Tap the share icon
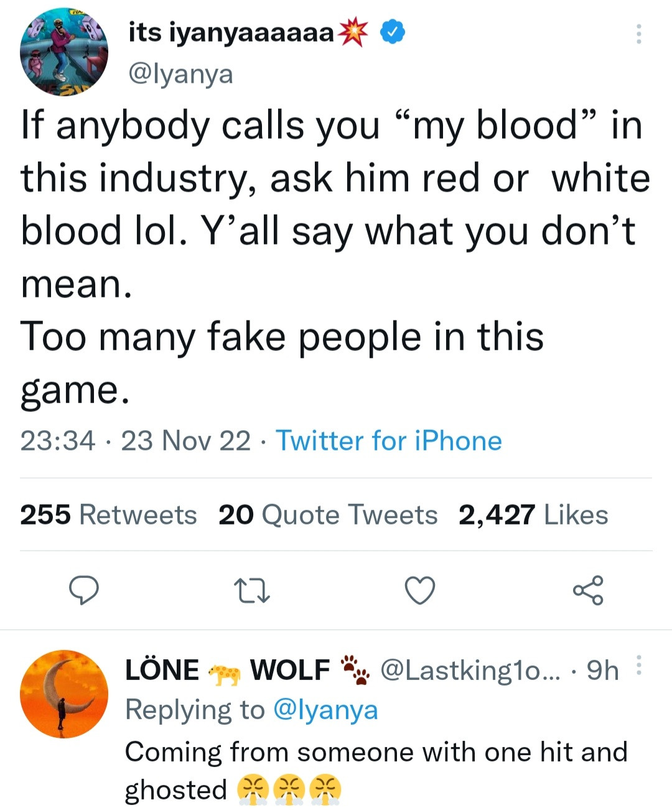The width and height of the screenshot is (672, 810). click(588, 590)
